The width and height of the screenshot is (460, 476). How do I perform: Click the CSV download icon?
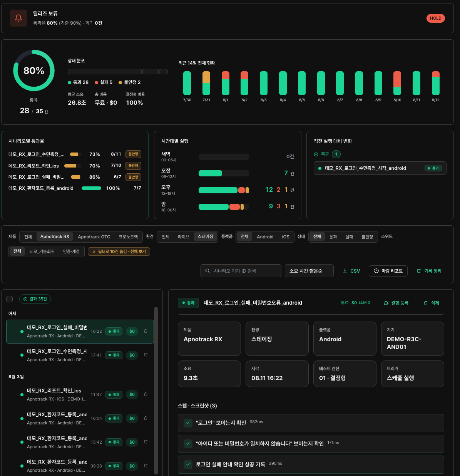tap(345, 271)
